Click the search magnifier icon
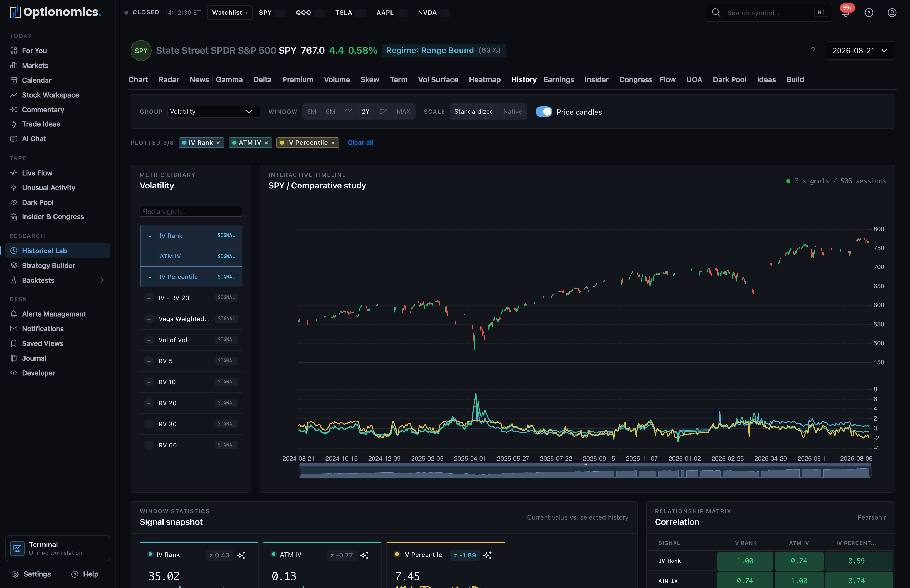 716,13
